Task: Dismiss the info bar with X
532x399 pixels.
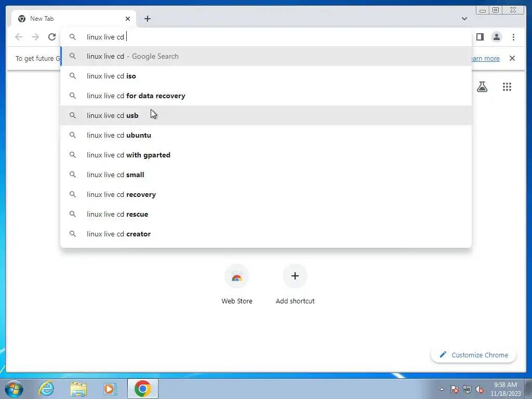Action: (x=512, y=58)
